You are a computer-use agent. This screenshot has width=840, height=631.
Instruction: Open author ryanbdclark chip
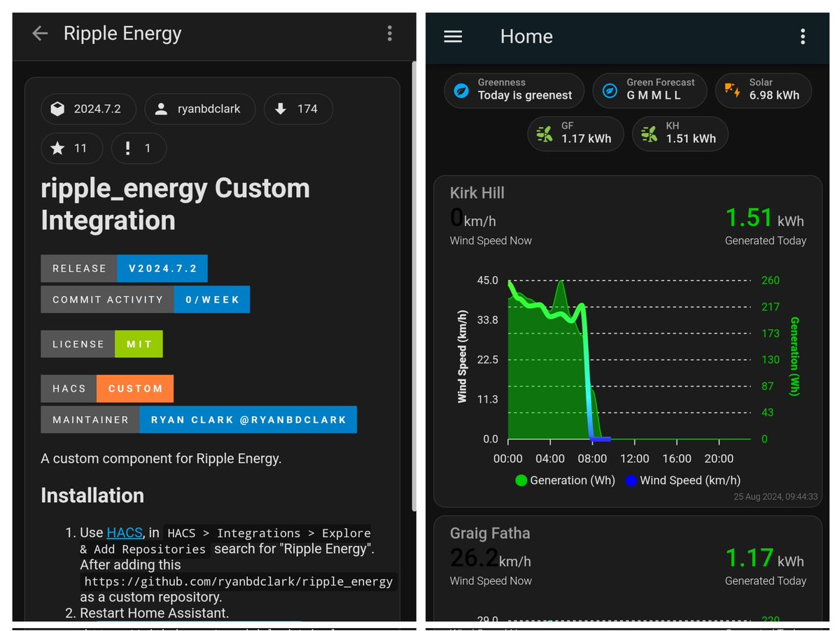click(200, 109)
